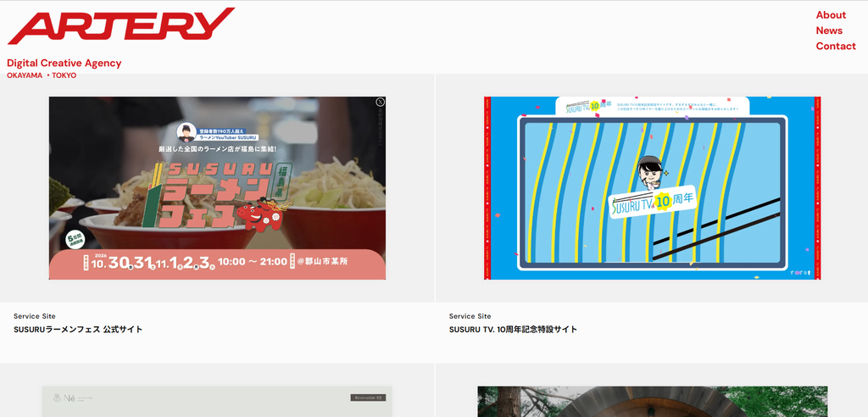Viewport: 868px width, 417px height.
Task: Click Service Site label under ramen fes
Action: [x=34, y=316]
